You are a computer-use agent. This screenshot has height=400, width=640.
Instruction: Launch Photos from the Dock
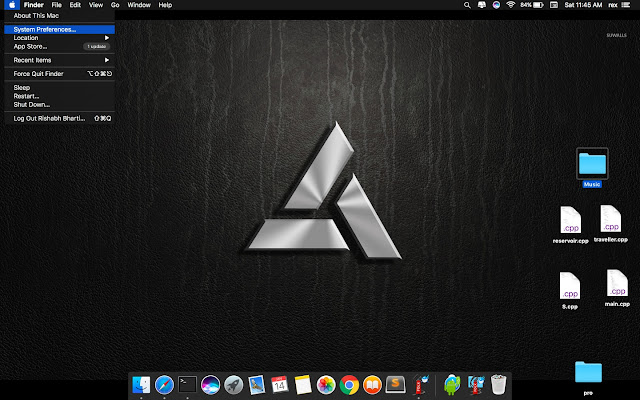326,384
